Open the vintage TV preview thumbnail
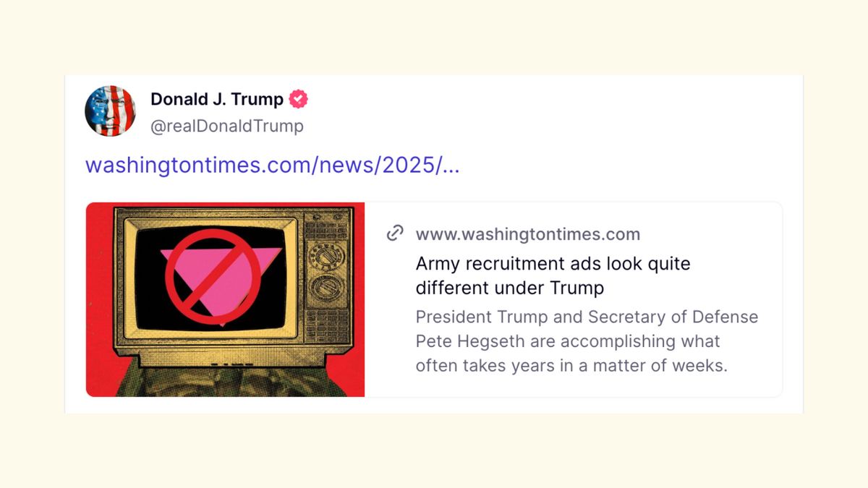The height and width of the screenshot is (488, 868). [225, 299]
